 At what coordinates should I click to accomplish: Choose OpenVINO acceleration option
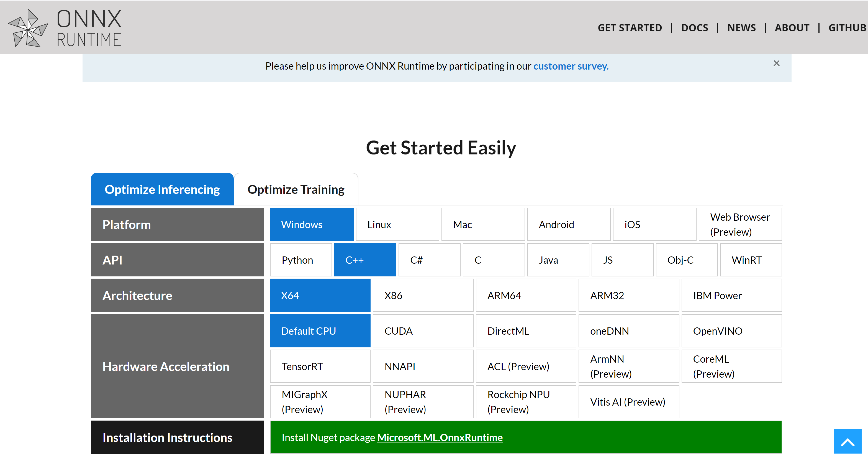[731, 331]
